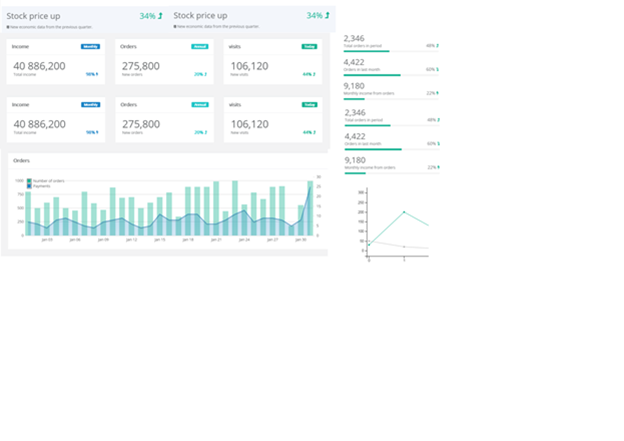Click the Monthly badge on the top Income card
This screenshot has height=441, width=624.
tap(91, 46)
